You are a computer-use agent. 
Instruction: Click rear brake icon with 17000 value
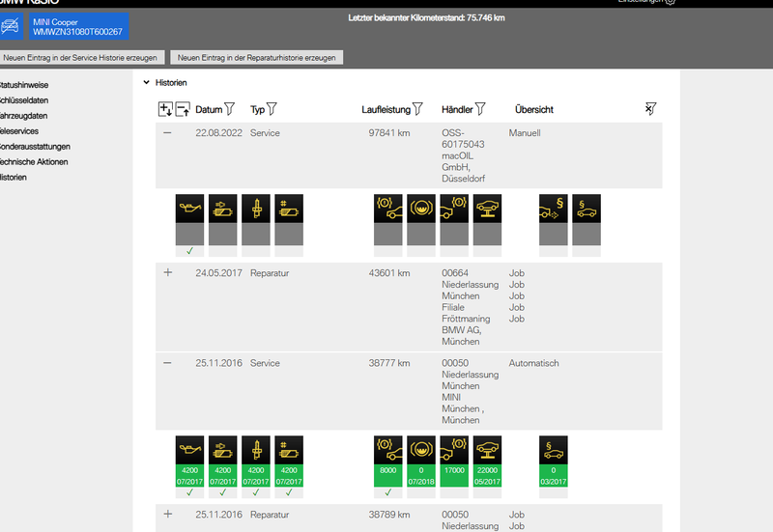click(454, 450)
